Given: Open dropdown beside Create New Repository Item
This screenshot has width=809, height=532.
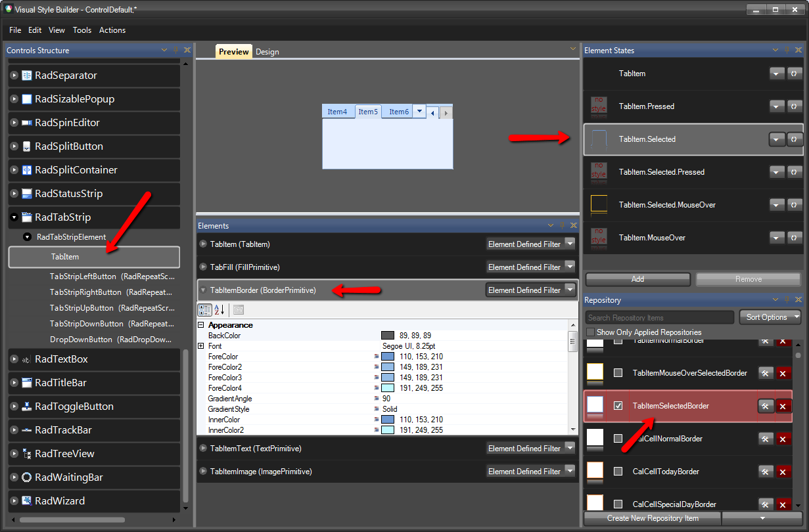Looking at the screenshot, I should 762,518.
